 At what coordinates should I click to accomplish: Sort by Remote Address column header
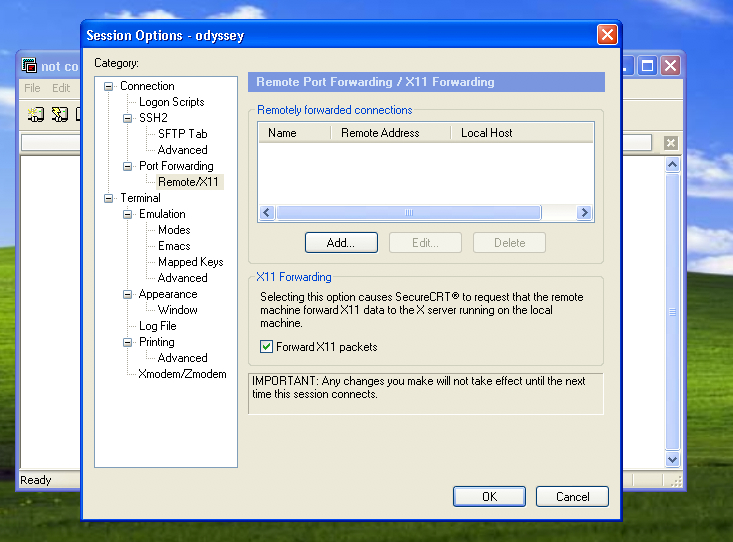pyautogui.click(x=390, y=133)
